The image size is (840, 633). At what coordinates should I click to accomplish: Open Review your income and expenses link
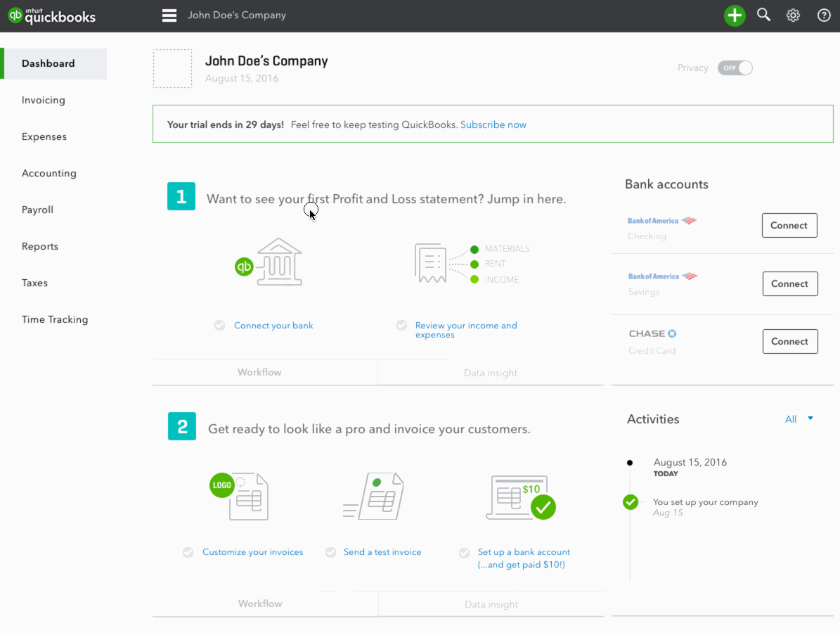[466, 330]
